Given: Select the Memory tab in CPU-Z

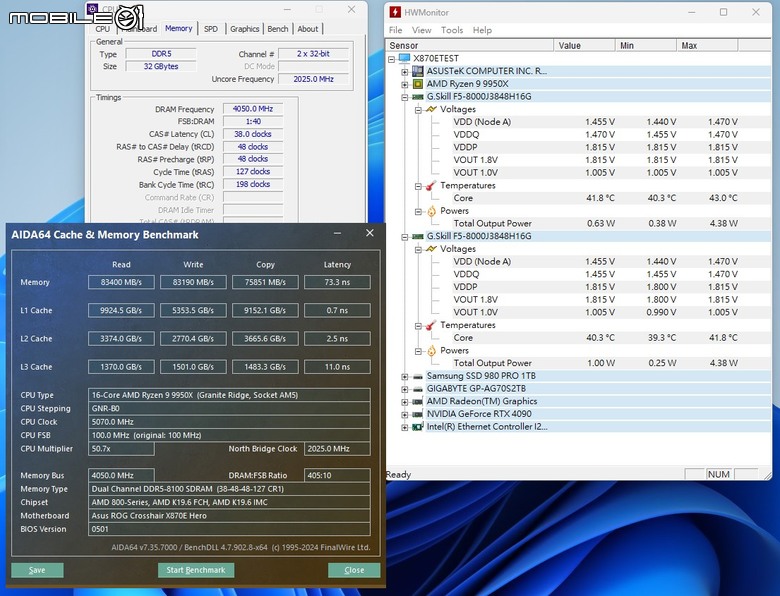Looking at the screenshot, I should [179, 28].
